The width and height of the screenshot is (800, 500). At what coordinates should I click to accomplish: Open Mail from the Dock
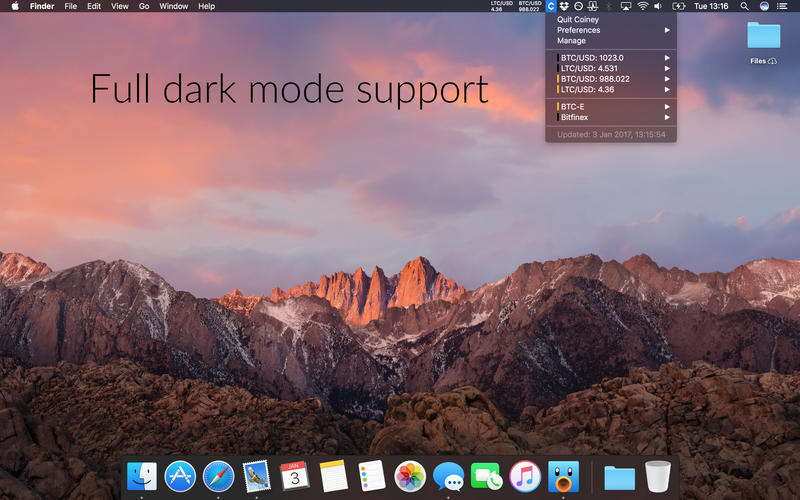pyautogui.click(x=257, y=476)
